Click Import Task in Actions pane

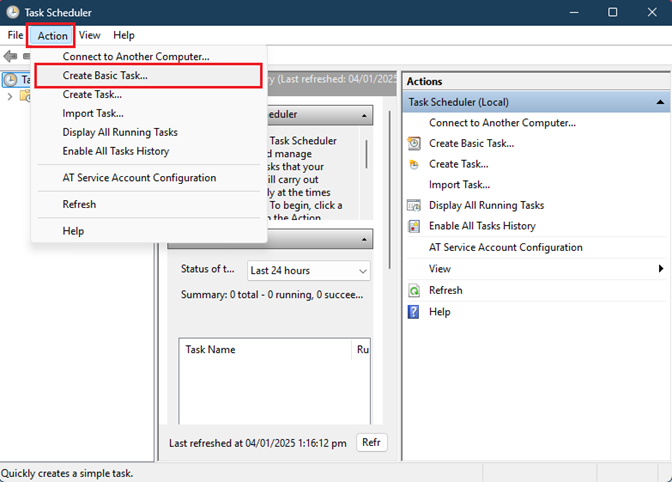point(459,185)
